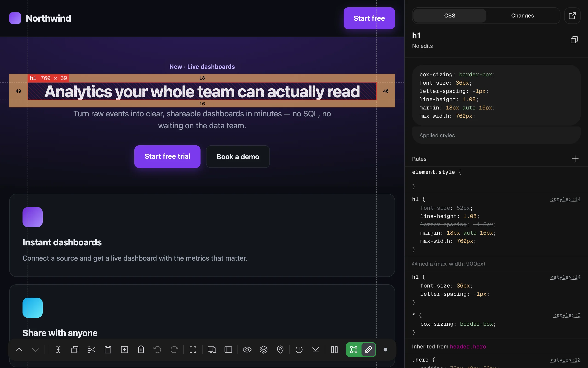Click the pause icon in toolbar
This screenshot has height=368, width=588.
click(334, 350)
